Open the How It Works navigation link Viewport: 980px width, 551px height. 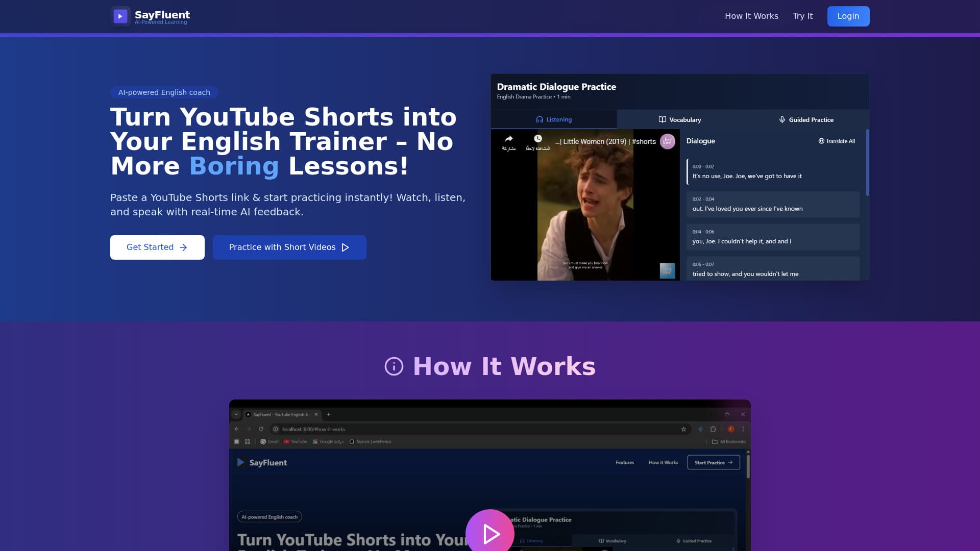pos(751,16)
